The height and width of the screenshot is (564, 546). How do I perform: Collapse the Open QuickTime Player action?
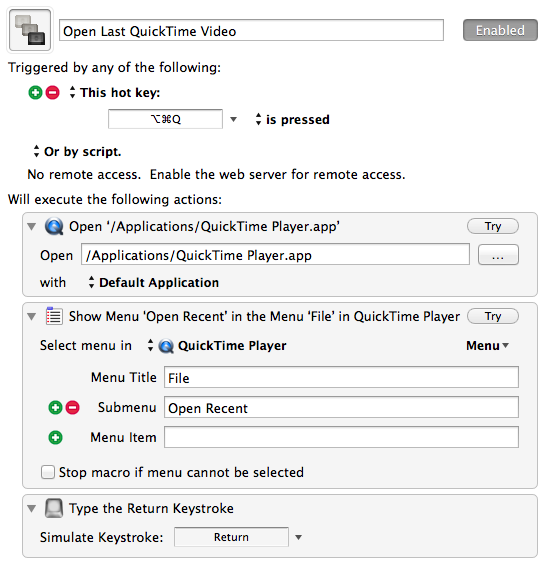click(x=32, y=227)
